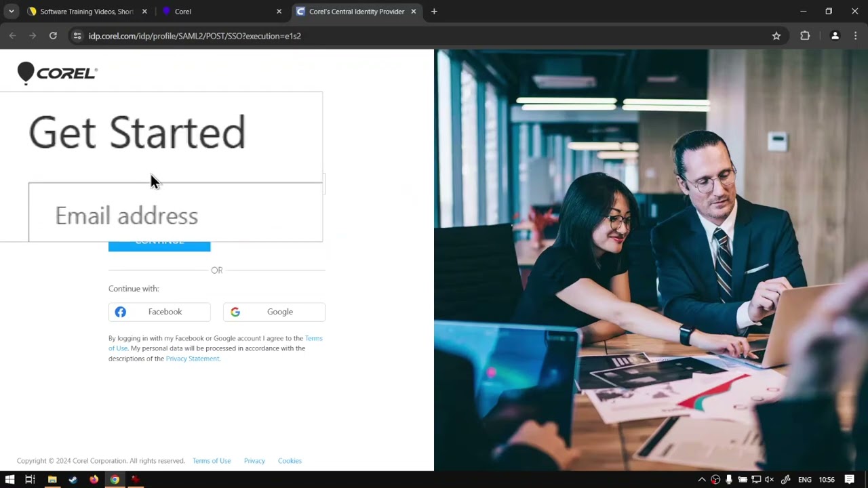Click the Google G logo icon

(235, 312)
